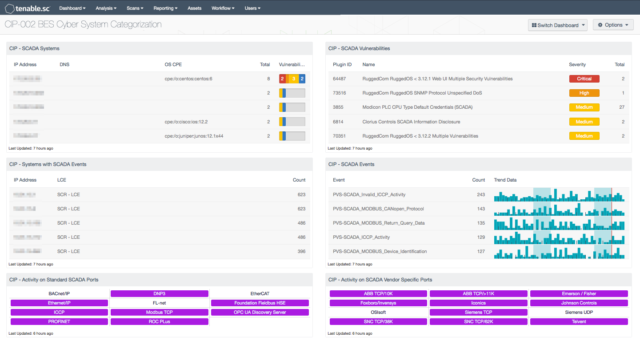Click vulnerability bar for centos row
Image resolution: width=640 pixels, height=364 pixels.
pyautogui.click(x=292, y=79)
